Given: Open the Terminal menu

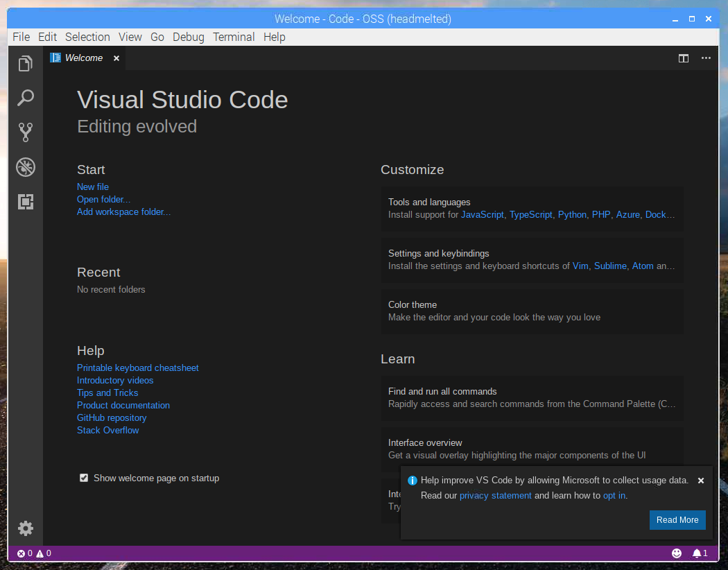Looking at the screenshot, I should [234, 37].
